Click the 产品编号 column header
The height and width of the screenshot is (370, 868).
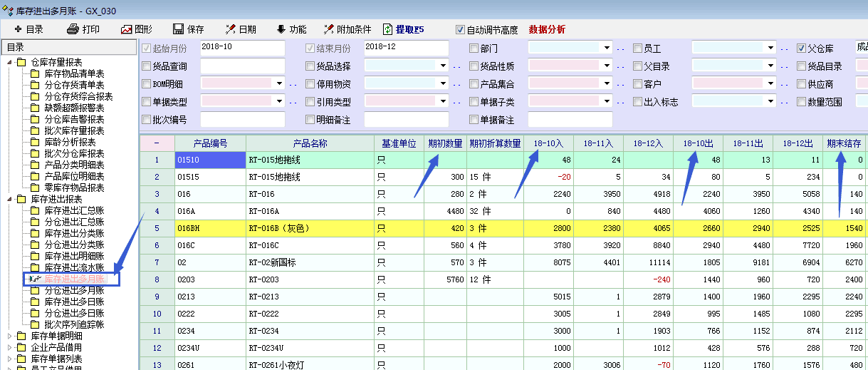[210, 143]
